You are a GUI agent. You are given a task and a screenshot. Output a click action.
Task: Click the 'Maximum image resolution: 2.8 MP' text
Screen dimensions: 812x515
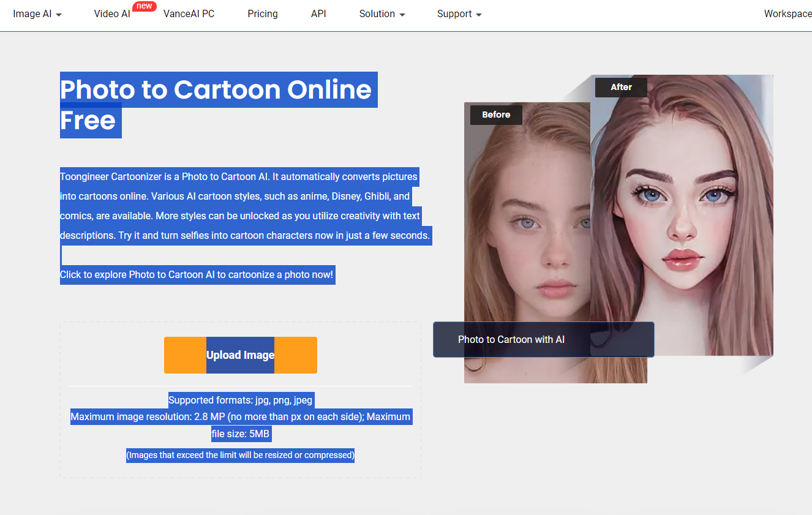(x=241, y=425)
